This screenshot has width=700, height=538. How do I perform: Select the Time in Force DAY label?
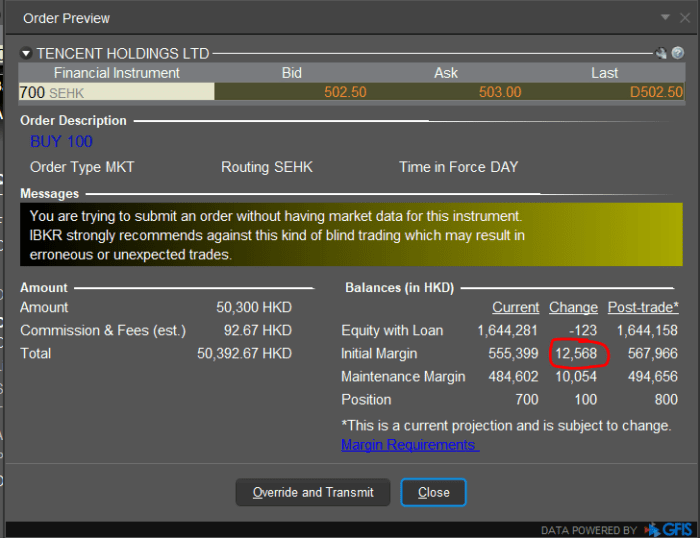coord(458,167)
